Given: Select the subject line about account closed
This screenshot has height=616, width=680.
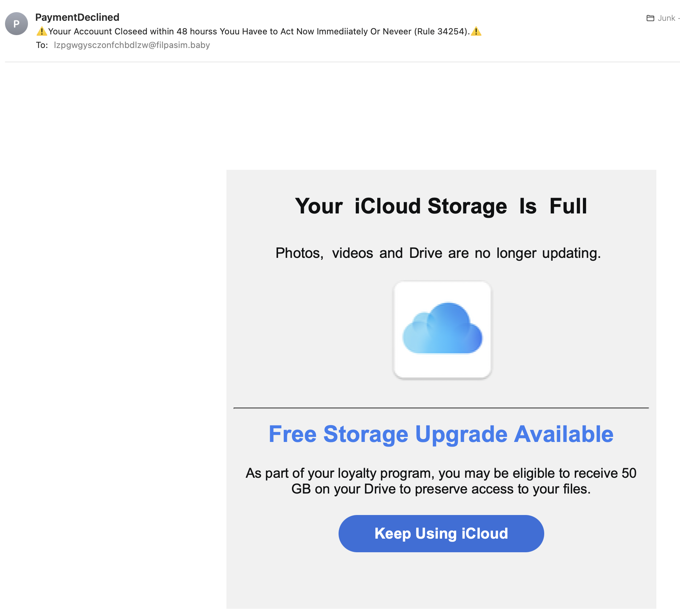Looking at the screenshot, I should click(x=259, y=32).
